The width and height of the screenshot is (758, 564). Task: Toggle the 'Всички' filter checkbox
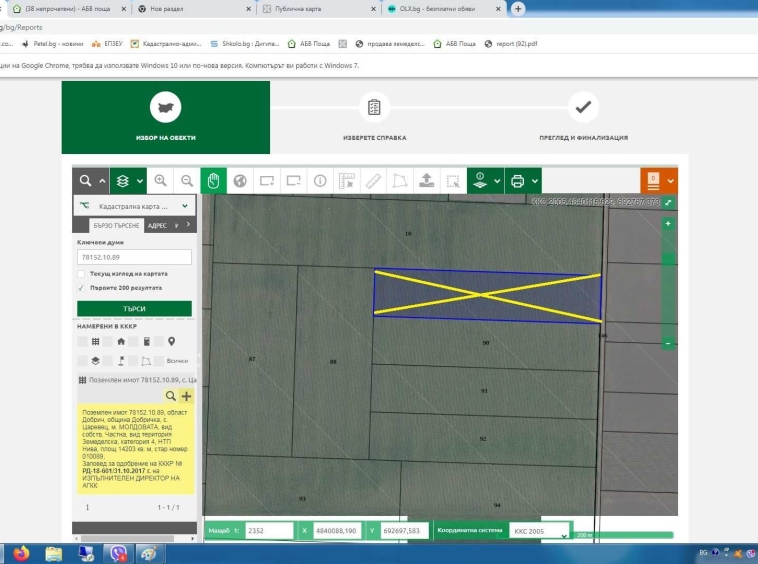pos(160,360)
